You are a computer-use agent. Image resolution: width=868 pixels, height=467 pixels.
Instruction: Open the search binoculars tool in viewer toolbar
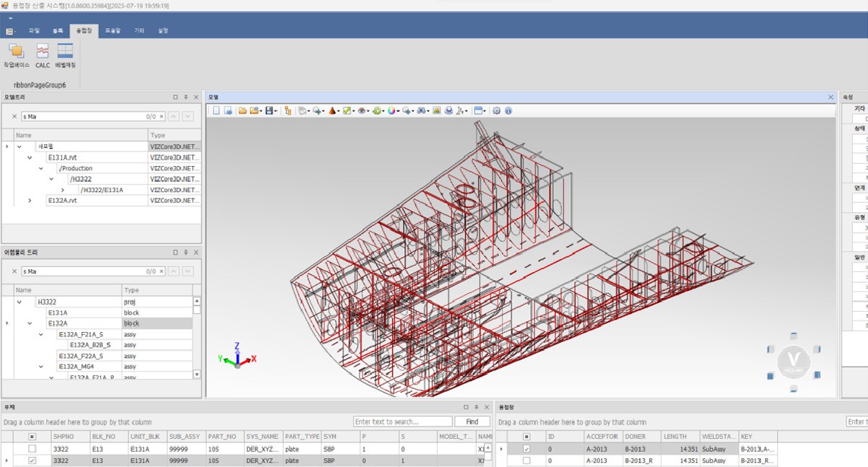(421, 110)
